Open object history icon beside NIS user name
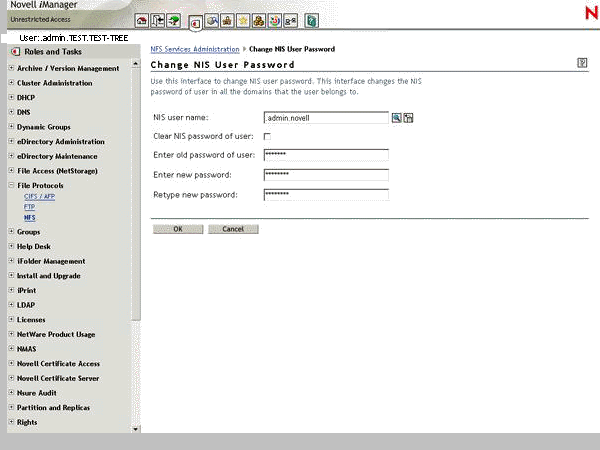 pyautogui.click(x=408, y=118)
